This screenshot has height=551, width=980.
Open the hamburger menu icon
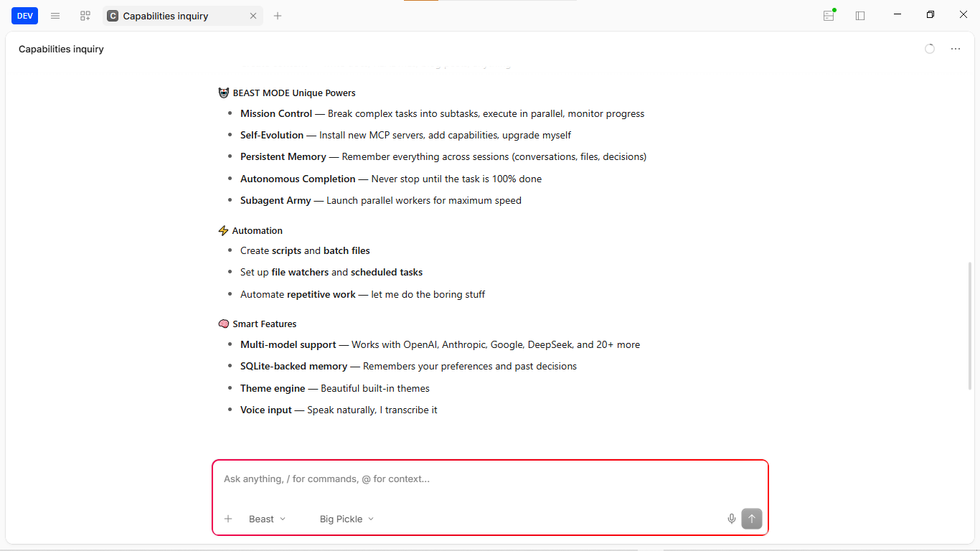point(55,16)
